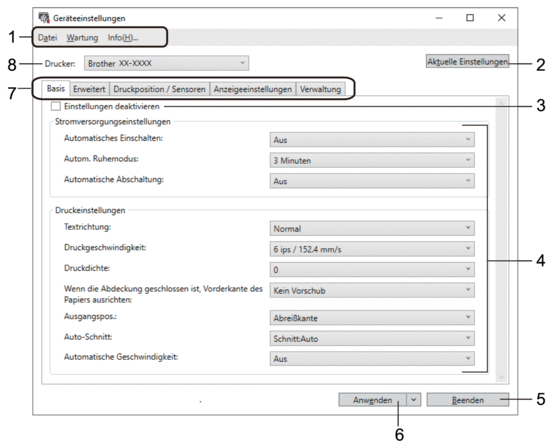Viewport: 556px width, 446px height.
Task: Click the vertical scrollbar track
Action: (501, 241)
